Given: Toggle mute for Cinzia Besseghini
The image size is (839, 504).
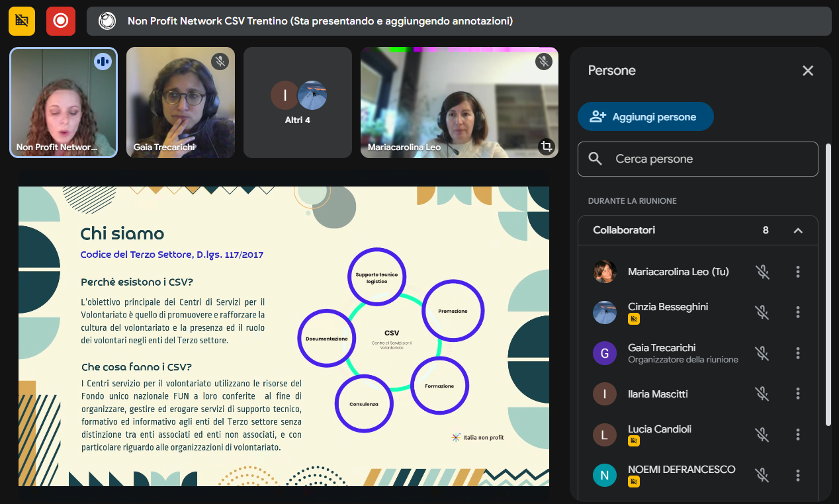Looking at the screenshot, I should (x=762, y=312).
